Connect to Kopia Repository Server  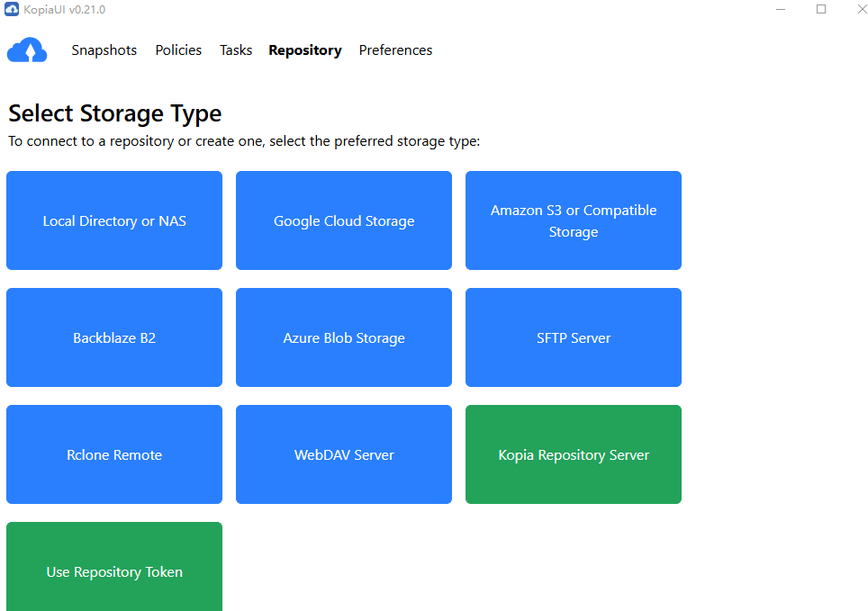(574, 454)
